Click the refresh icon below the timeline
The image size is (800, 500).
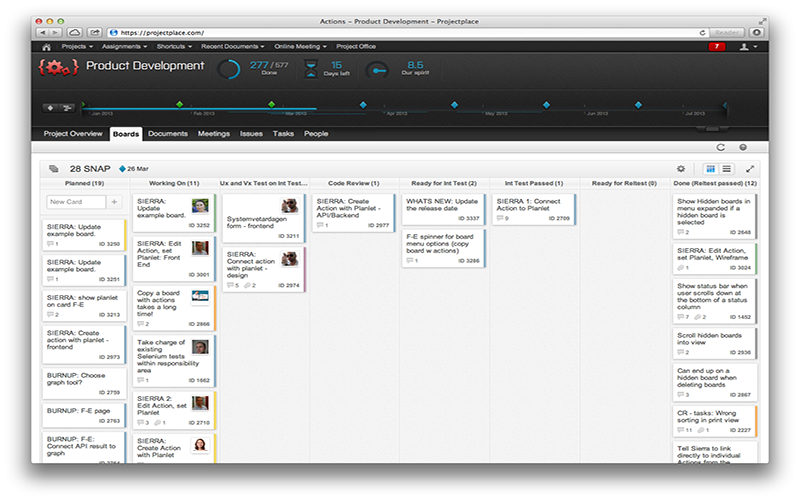click(721, 147)
